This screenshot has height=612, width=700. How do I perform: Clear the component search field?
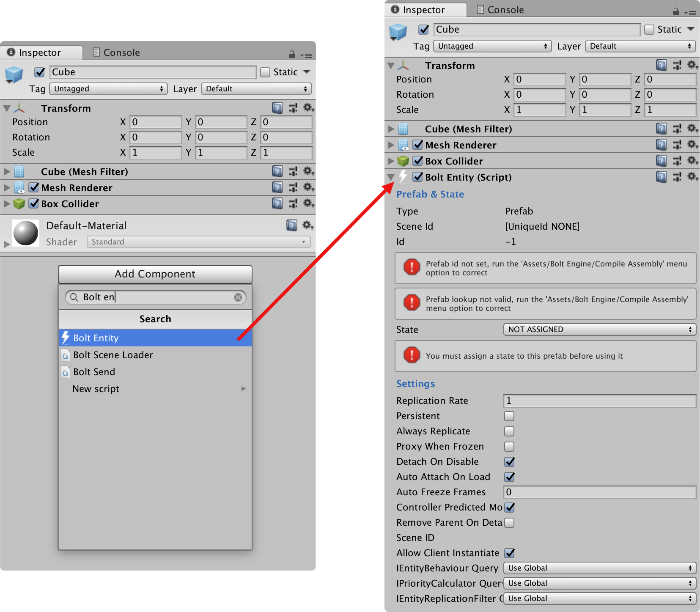(238, 297)
